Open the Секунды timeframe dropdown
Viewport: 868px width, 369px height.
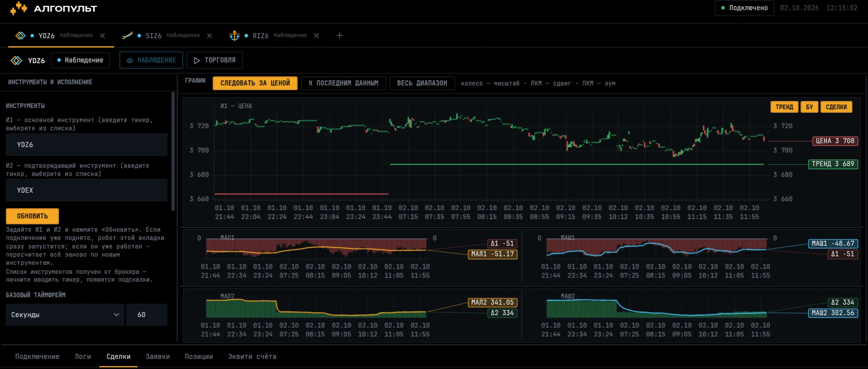(65, 315)
